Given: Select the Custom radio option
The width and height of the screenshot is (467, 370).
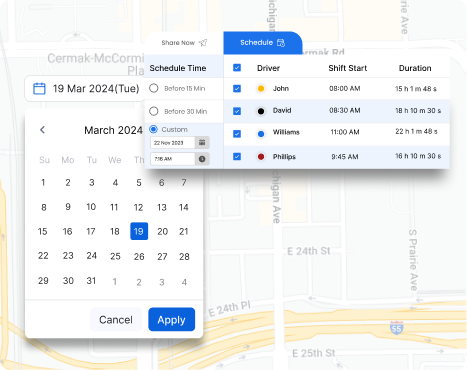Looking at the screenshot, I should (x=153, y=129).
